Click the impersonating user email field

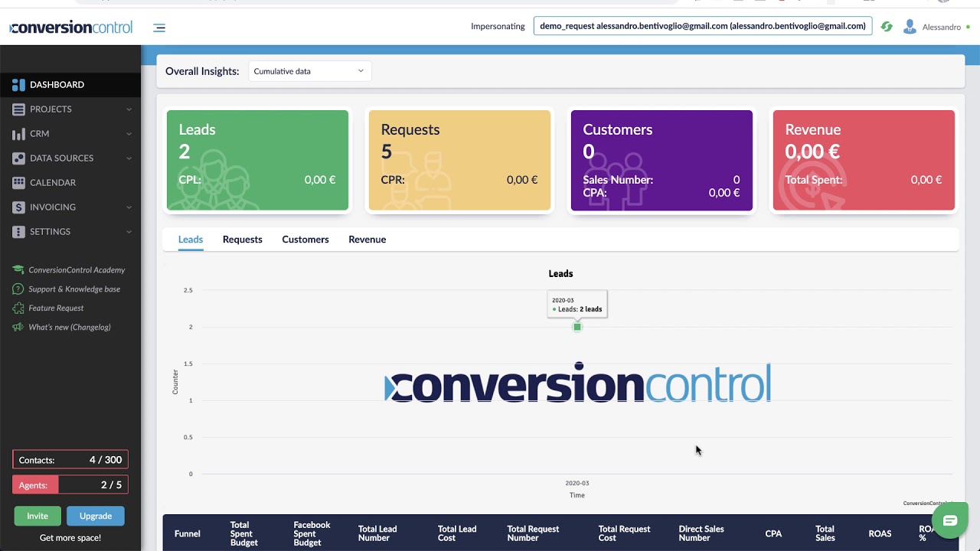[703, 26]
